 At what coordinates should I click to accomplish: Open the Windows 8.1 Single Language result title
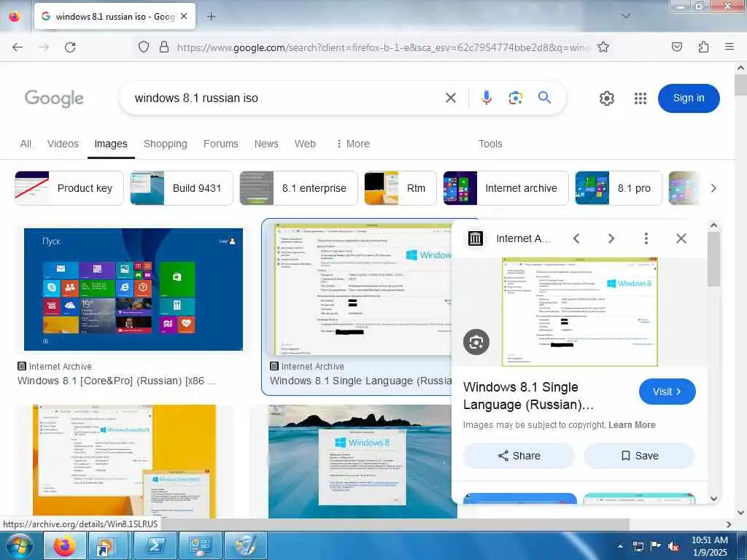[x=360, y=381]
